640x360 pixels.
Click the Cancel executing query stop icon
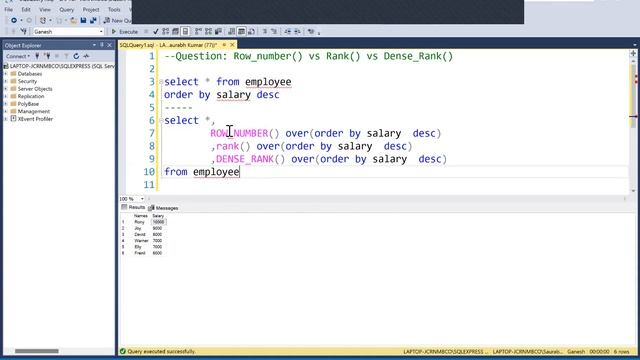(x=146, y=31)
